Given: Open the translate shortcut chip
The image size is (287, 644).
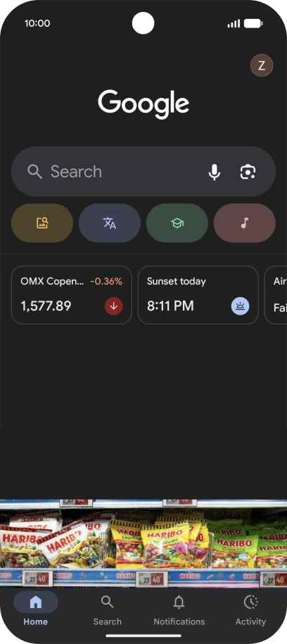Looking at the screenshot, I should coord(110,223).
